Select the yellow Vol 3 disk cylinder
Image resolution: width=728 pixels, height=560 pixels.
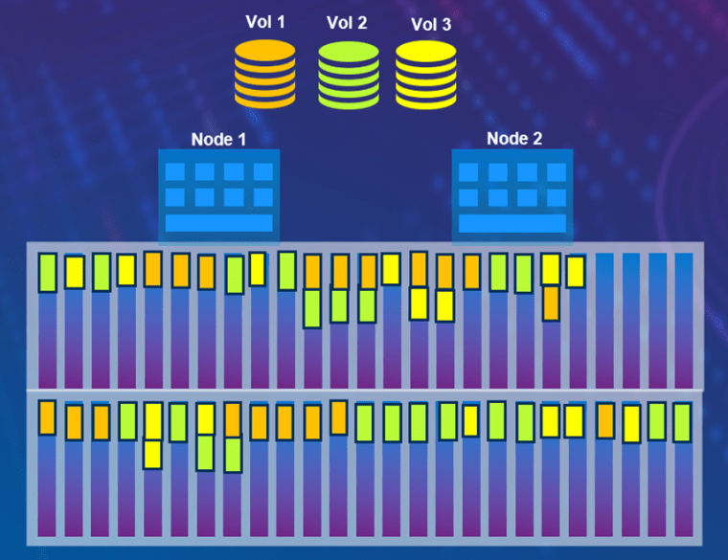(425, 76)
